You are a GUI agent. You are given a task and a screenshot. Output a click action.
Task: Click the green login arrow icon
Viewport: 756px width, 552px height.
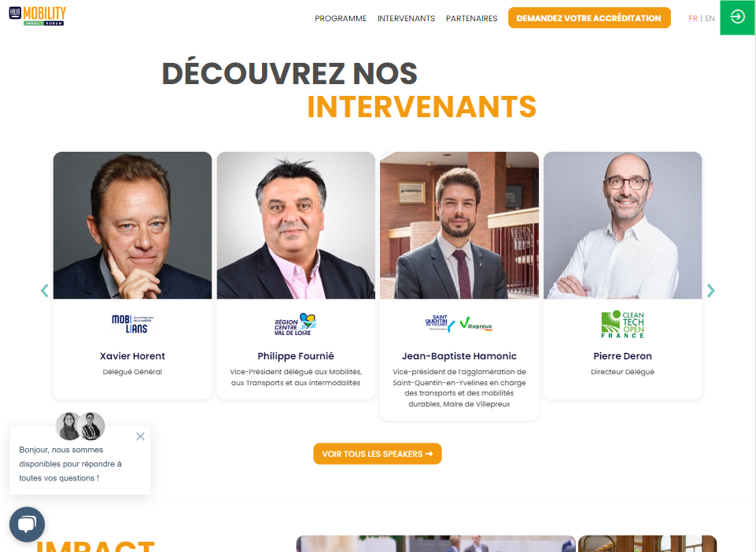737,17
